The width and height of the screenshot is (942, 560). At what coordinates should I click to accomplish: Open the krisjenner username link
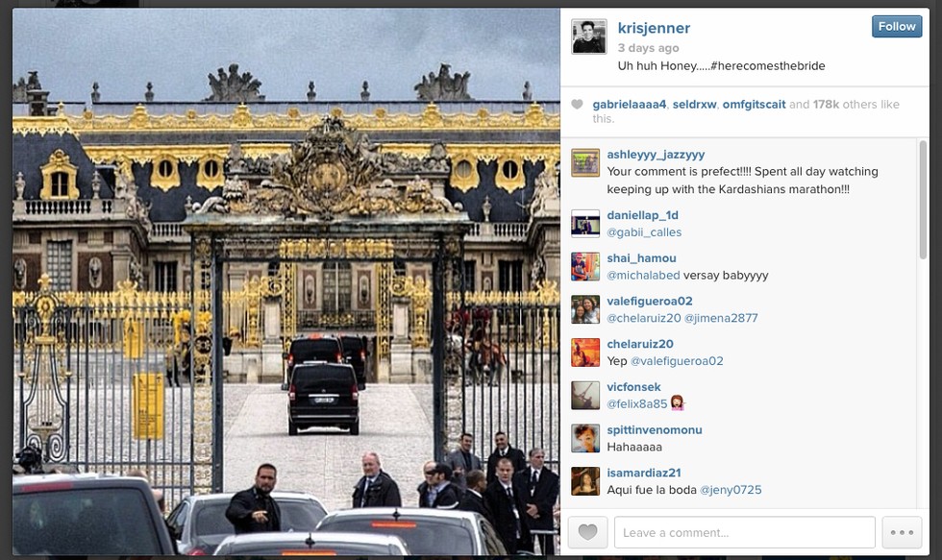click(x=654, y=28)
